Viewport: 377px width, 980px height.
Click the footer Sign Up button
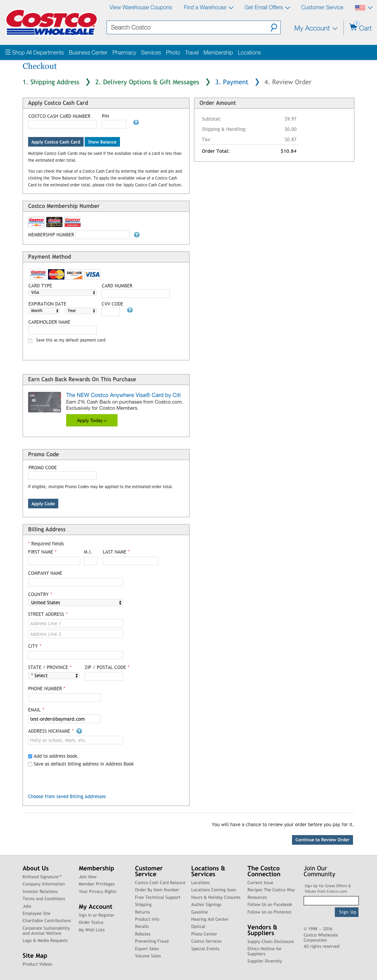(347, 912)
